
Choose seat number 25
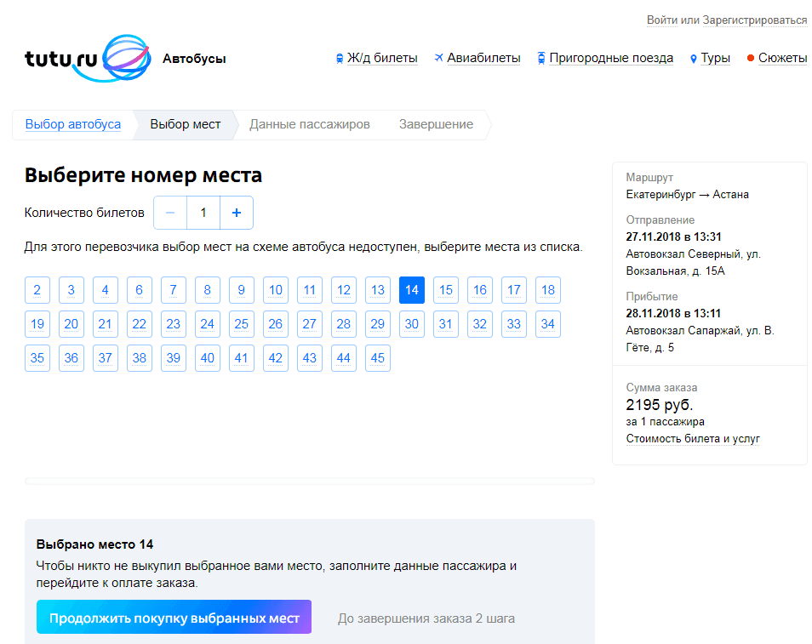pyautogui.click(x=242, y=324)
